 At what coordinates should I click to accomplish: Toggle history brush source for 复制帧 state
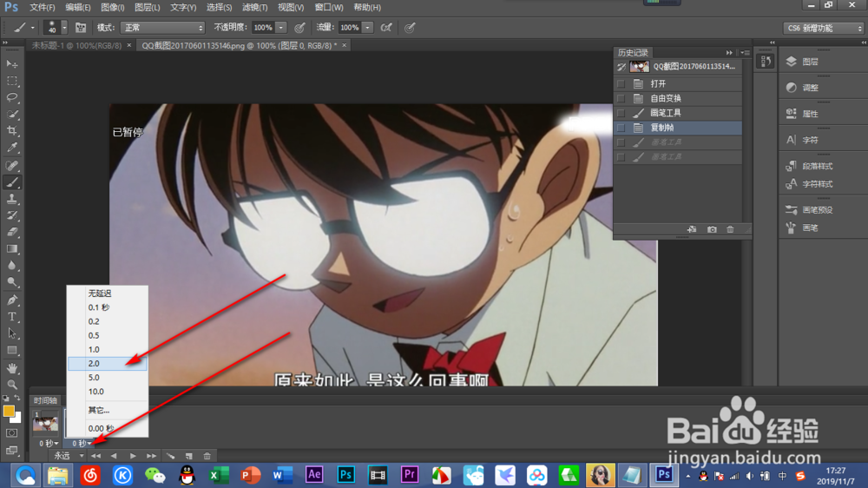pos(621,128)
